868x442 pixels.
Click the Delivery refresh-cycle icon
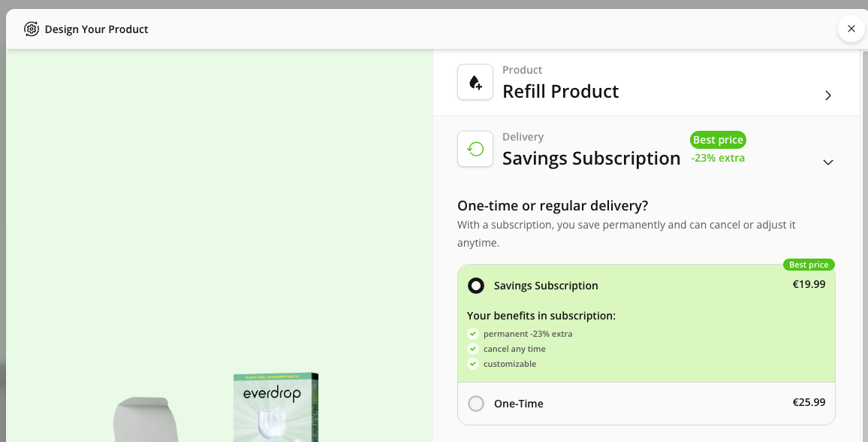tap(475, 149)
